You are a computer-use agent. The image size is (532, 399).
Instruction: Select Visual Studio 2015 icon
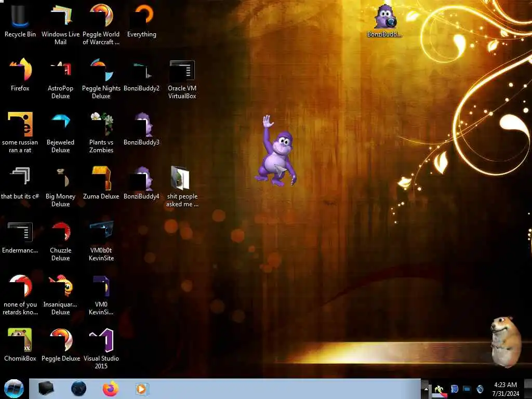[x=101, y=348]
